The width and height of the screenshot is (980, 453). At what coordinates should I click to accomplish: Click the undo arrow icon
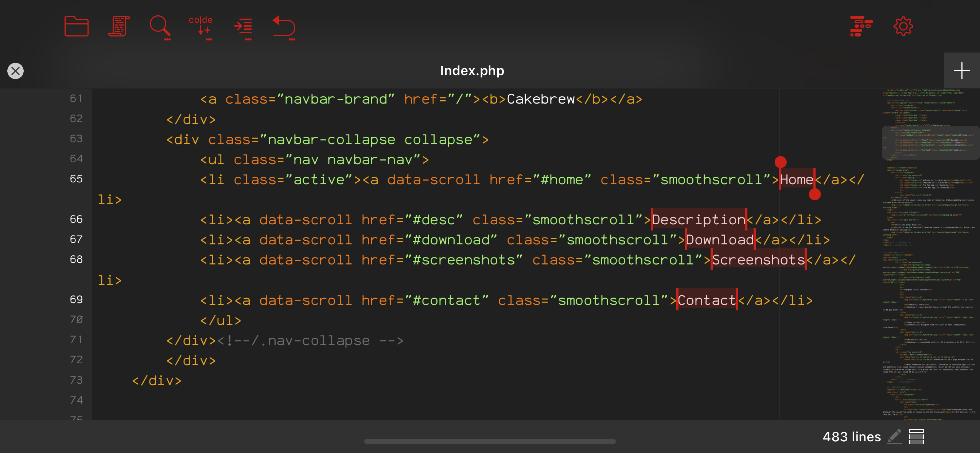pos(284,27)
